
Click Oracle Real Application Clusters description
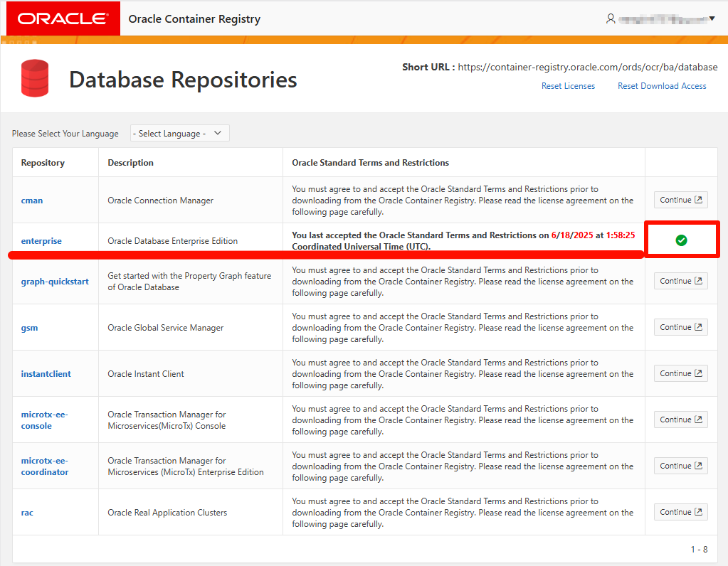pos(168,513)
